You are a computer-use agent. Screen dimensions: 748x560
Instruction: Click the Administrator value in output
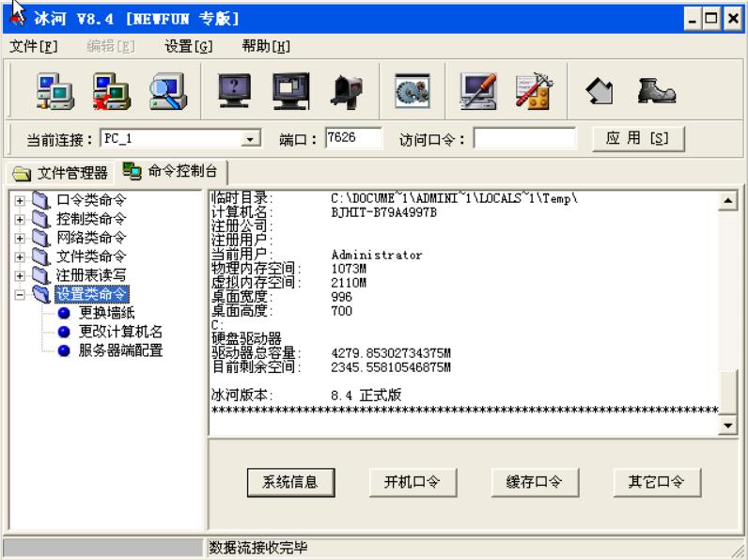(377, 256)
